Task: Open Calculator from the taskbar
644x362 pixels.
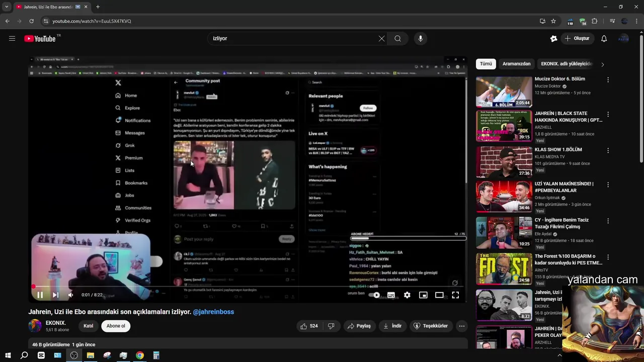Action: coord(156,355)
